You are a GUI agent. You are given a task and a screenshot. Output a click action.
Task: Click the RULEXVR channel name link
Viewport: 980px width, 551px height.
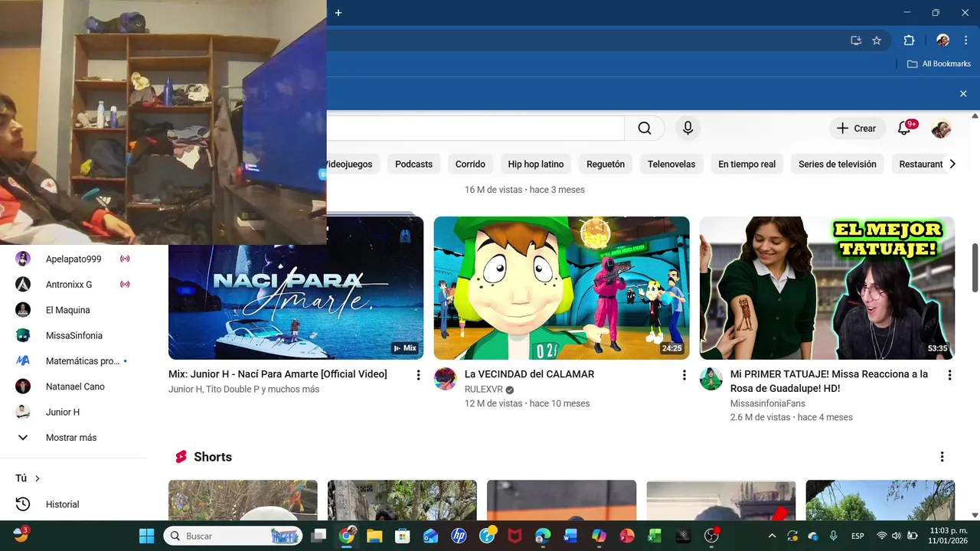(484, 390)
